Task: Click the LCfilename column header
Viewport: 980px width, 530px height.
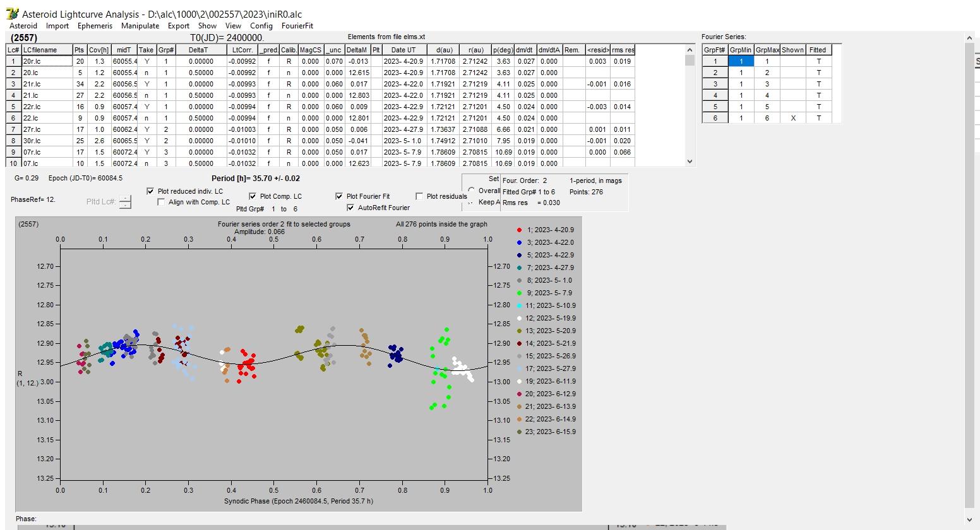Action: click(x=47, y=50)
